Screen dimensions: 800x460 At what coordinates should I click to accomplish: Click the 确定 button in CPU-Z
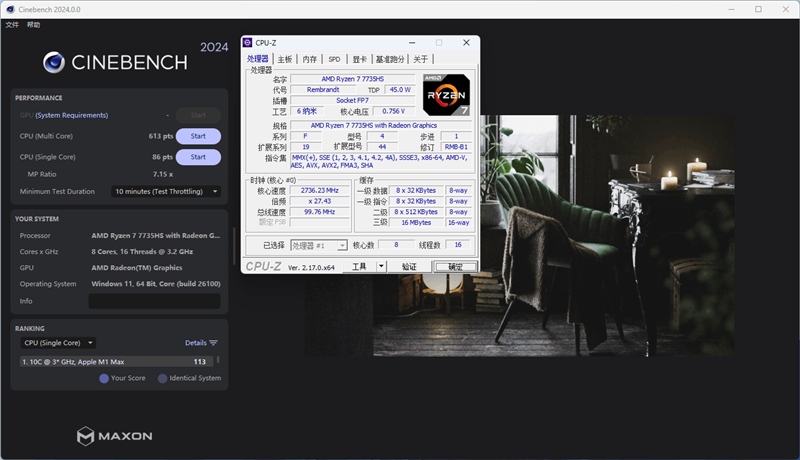(455, 267)
